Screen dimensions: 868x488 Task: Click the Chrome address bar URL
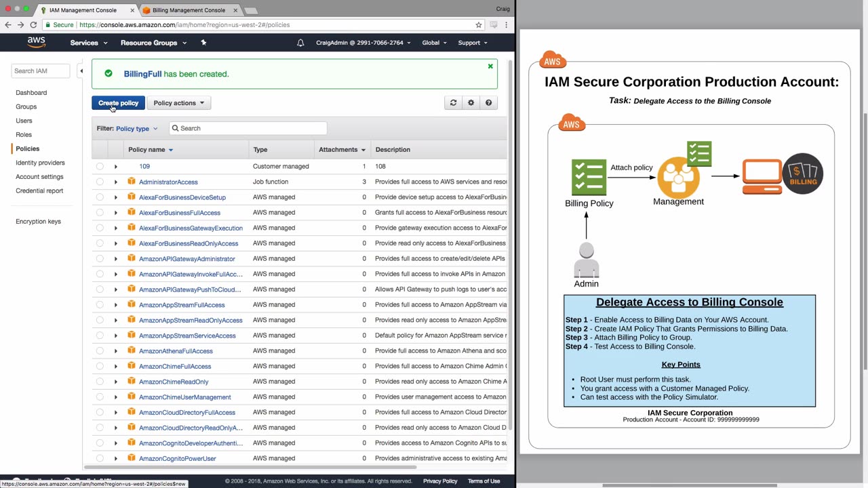(184, 24)
